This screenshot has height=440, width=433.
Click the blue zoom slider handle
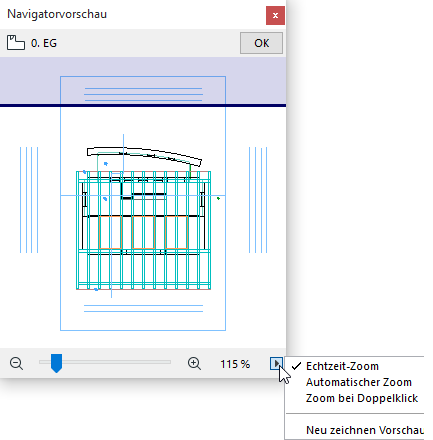pos(56,363)
